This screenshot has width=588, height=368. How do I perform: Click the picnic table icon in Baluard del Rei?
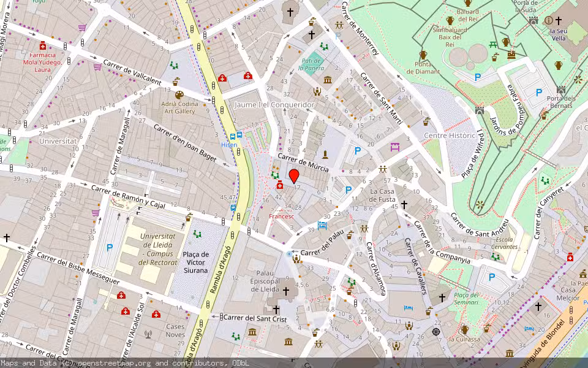pos(493,44)
